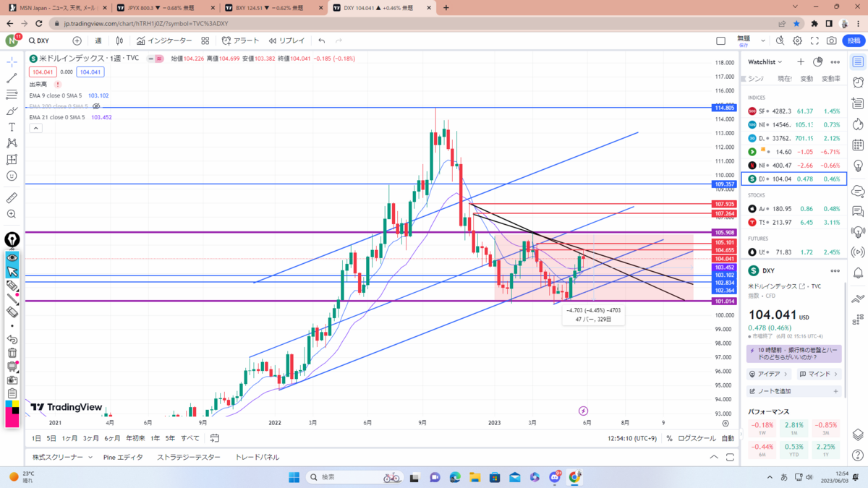Select the 213.97 stock row in watchlist

(x=794, y=222)
